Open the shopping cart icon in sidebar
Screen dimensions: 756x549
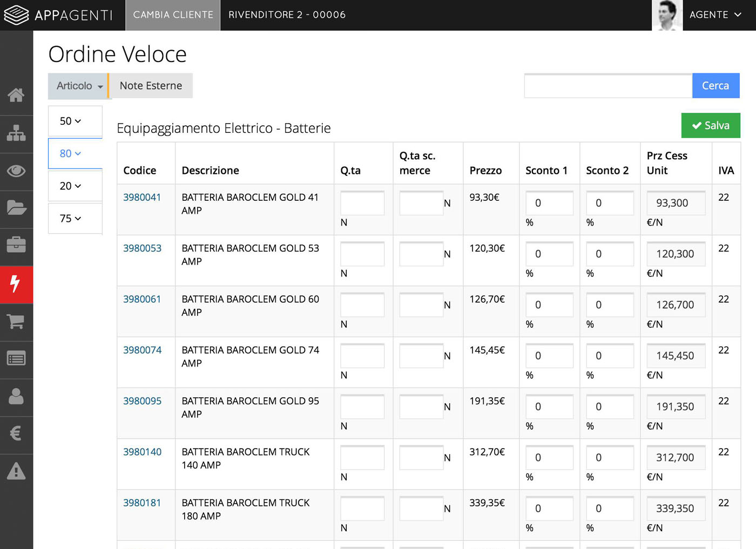click(16, 322)
